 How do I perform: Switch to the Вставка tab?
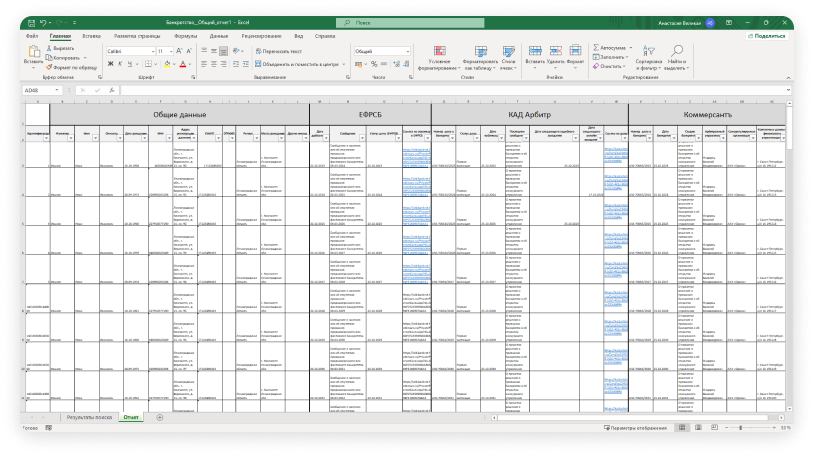coord(91,36)
